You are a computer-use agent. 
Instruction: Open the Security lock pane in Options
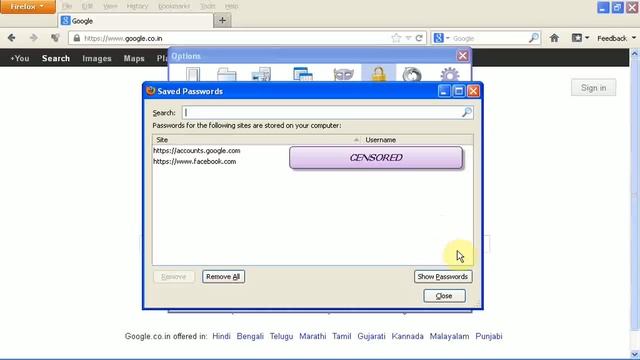point(378,73)
